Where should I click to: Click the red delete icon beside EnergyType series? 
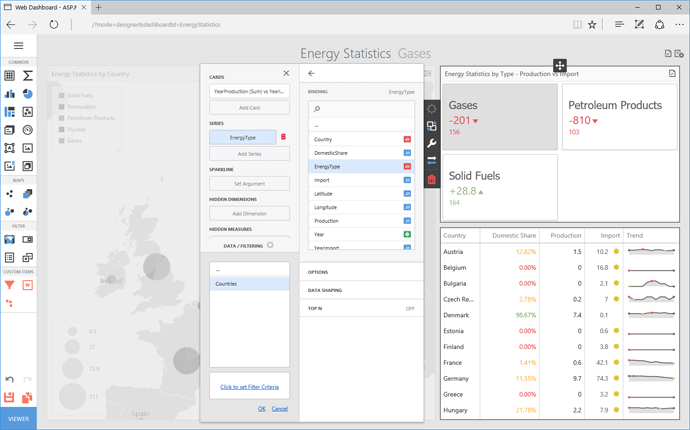283,138
